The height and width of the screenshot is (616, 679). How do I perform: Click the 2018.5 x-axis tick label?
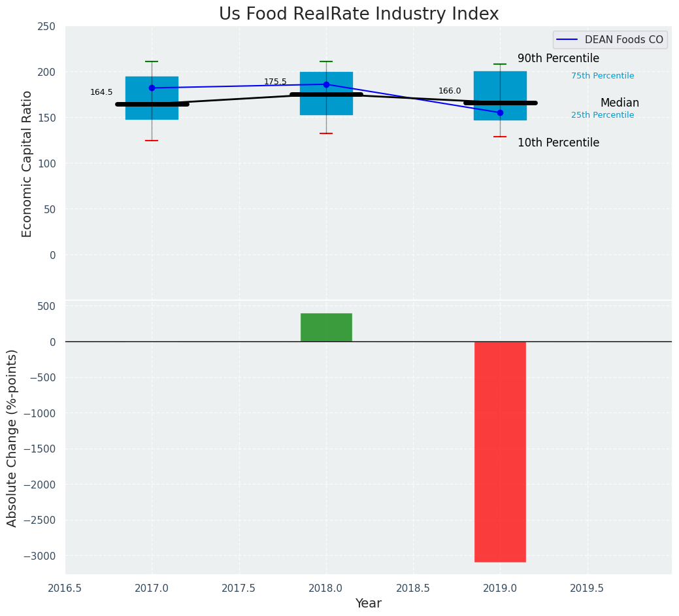click(413, 588)
